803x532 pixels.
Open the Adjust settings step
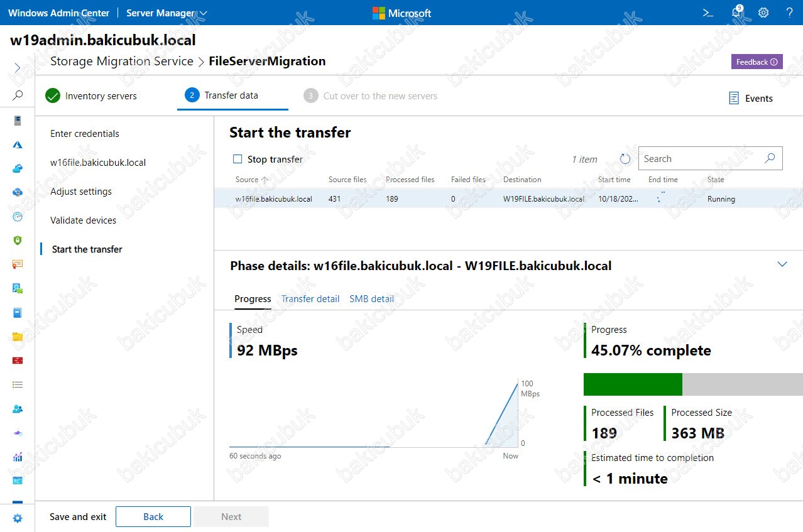[81, 191]
